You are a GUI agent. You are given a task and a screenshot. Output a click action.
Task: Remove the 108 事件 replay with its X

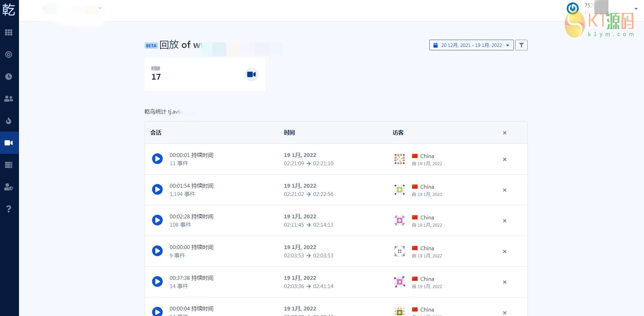pyautogui.click(x=505, y=221)
